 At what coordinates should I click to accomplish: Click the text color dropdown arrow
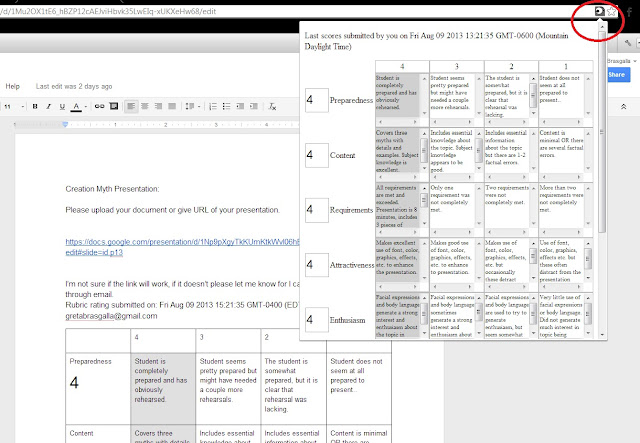point(86,107)
